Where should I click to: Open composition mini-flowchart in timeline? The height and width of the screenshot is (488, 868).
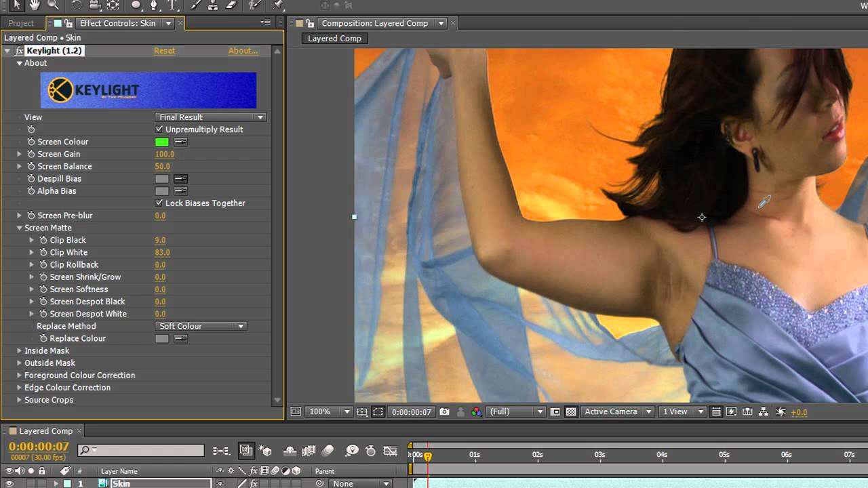221,450
